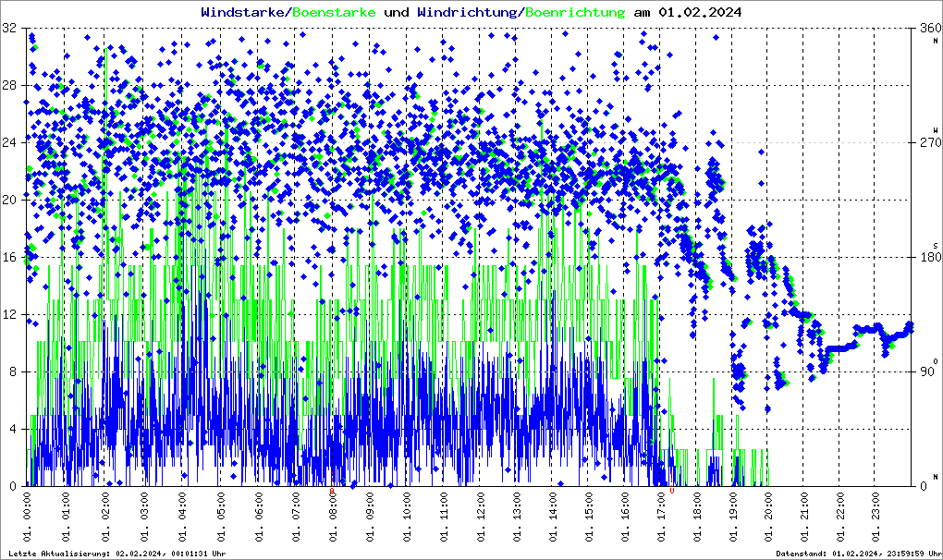The width and height of the screenshot is (943, 560).
Task: Click the 180 degree label on right axis
Action: [x=925, y=258]
